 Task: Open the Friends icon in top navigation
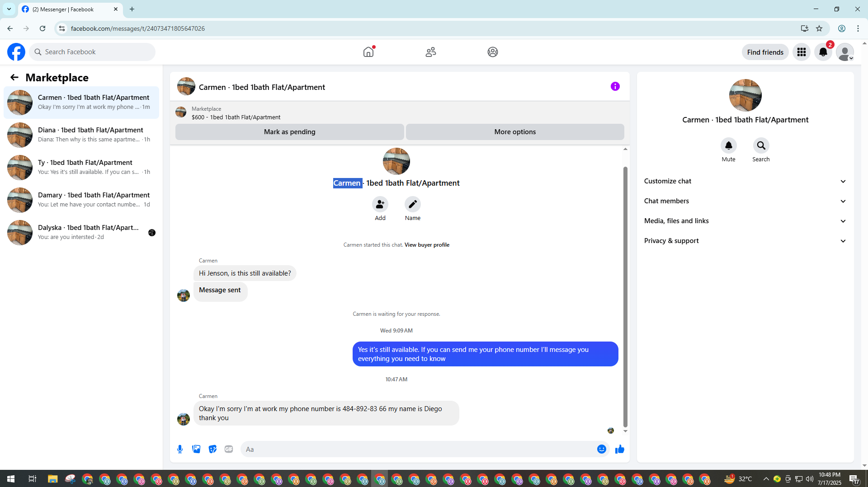click(x=431, y=52)
